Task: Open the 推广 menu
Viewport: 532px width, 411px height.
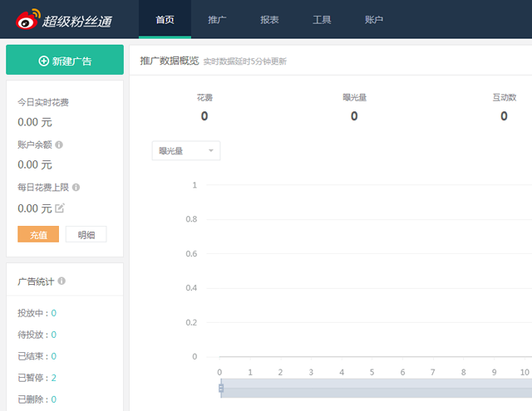Action: click(217, 20)
